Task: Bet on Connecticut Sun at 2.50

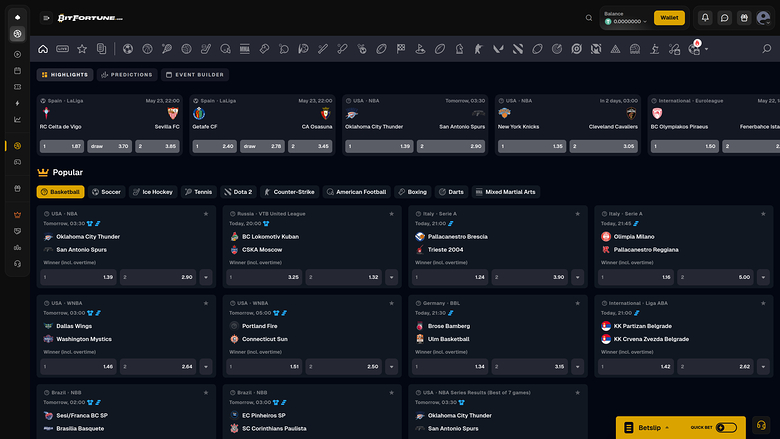Action: [x=344, y=367]
